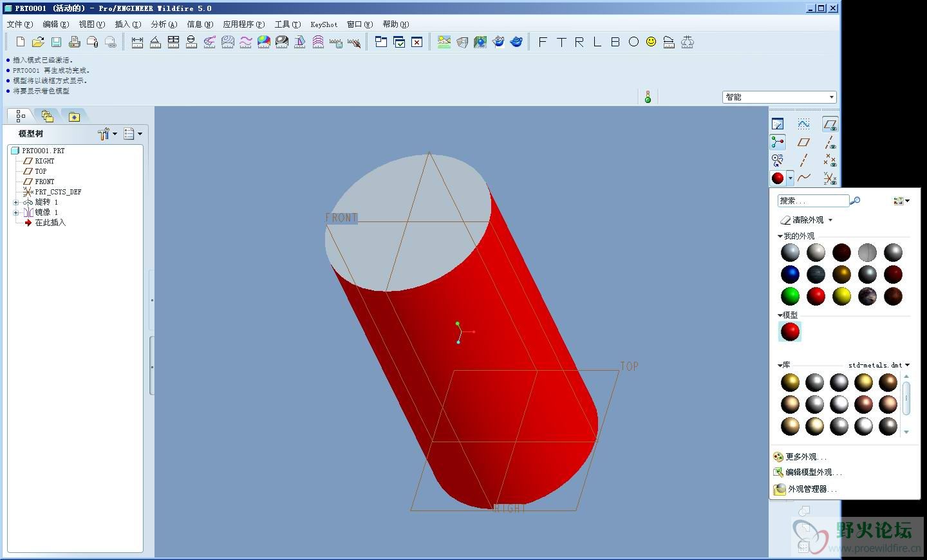This screenshot has height=560, width=927.
Task: Click 更多外观... link
Action: pos(800,457)
